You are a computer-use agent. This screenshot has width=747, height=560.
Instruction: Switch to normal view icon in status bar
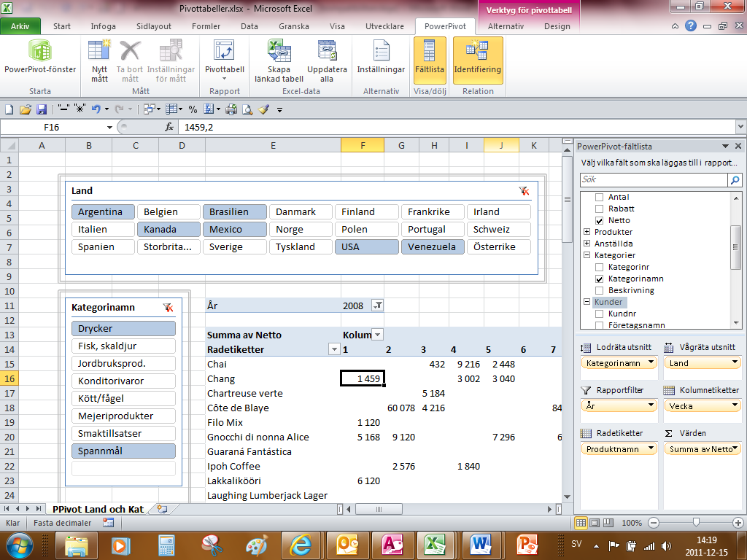581,523
